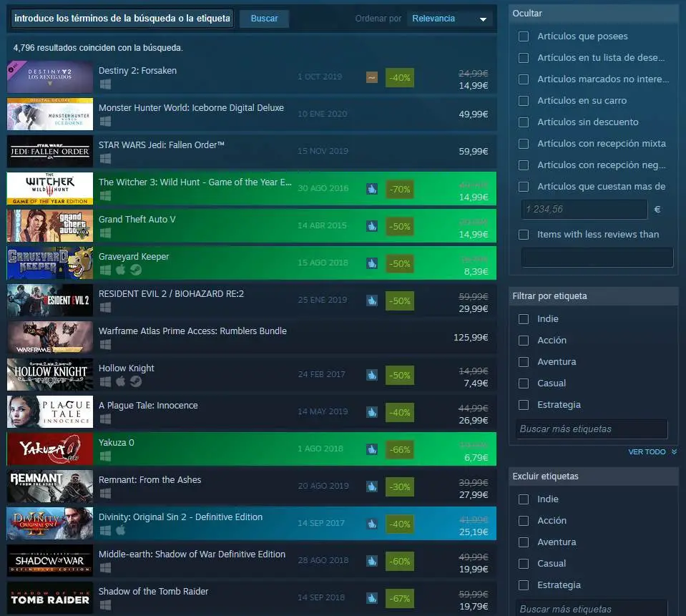Check Indie under Filtrar por etiqueta
Viewport: 686px width, 616px height.
tap(523, 319)
